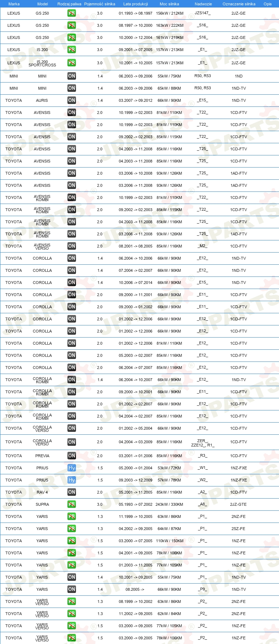Select power value 53kW / 72KM
Image resolution: width=279 pixels, height=644 pixels.
point(169,468)
